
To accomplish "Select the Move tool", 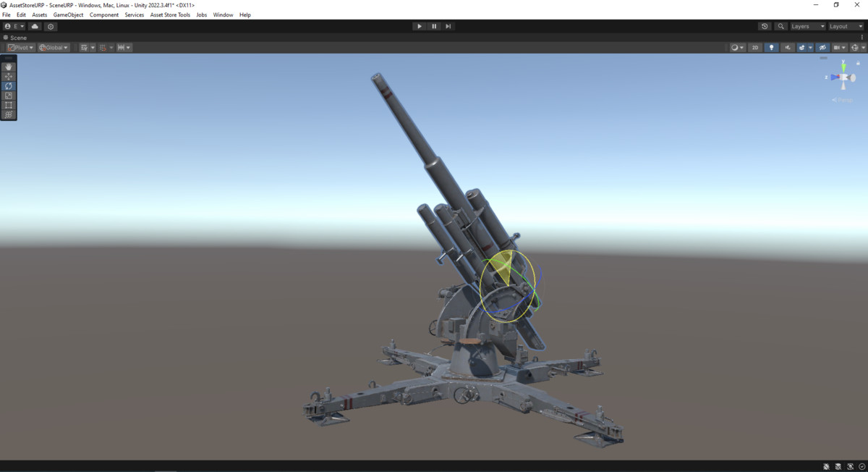I will [8, 75].
